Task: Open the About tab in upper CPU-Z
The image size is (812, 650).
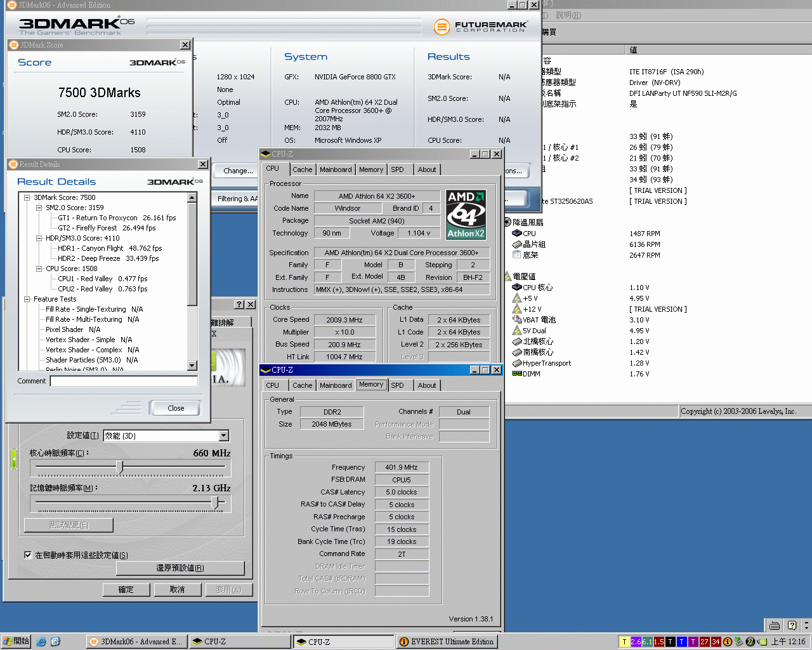Action: pos(427,169)
